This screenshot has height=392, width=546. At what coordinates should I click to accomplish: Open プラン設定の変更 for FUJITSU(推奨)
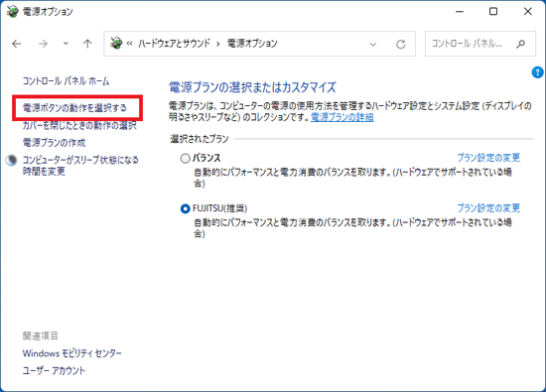[x=488, y=208]
